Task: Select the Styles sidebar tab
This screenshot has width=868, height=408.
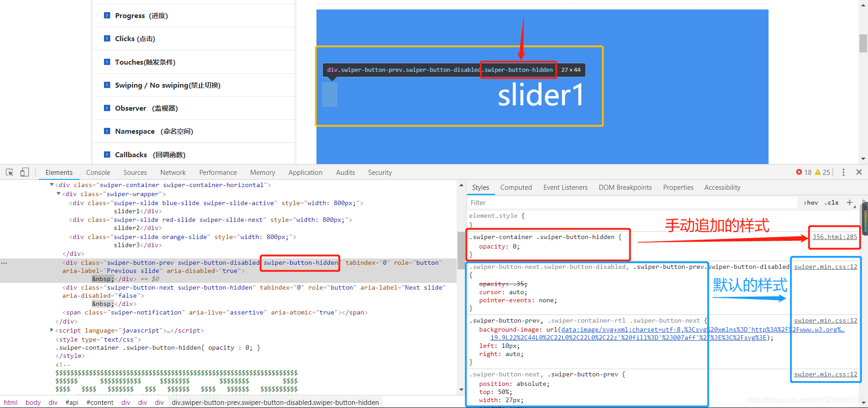Action: click(481, 188)
